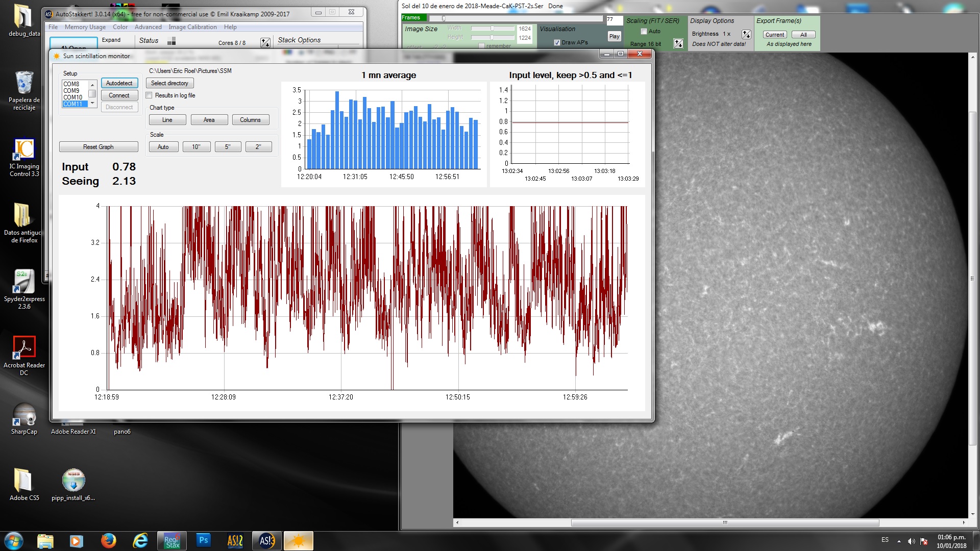Set chart type to Area
The height and width of the screenshot is (551, 980).
[x=209, y=120]
